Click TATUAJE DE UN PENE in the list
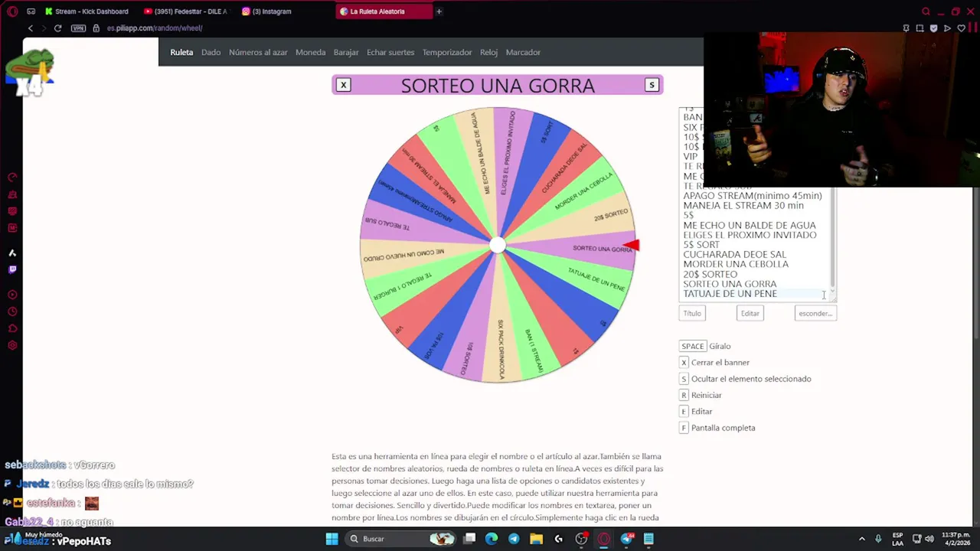This screenshot has width=980, height=551. [x=730, y=294]
